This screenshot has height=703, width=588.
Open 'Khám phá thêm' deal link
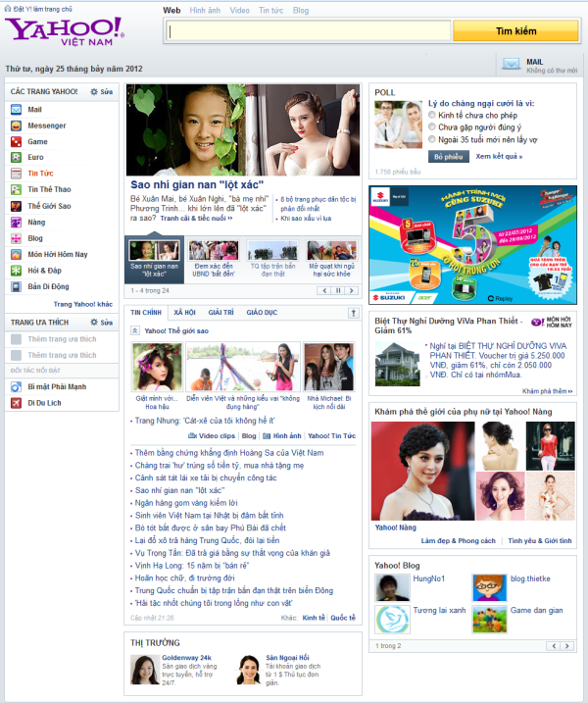[547, 391]
